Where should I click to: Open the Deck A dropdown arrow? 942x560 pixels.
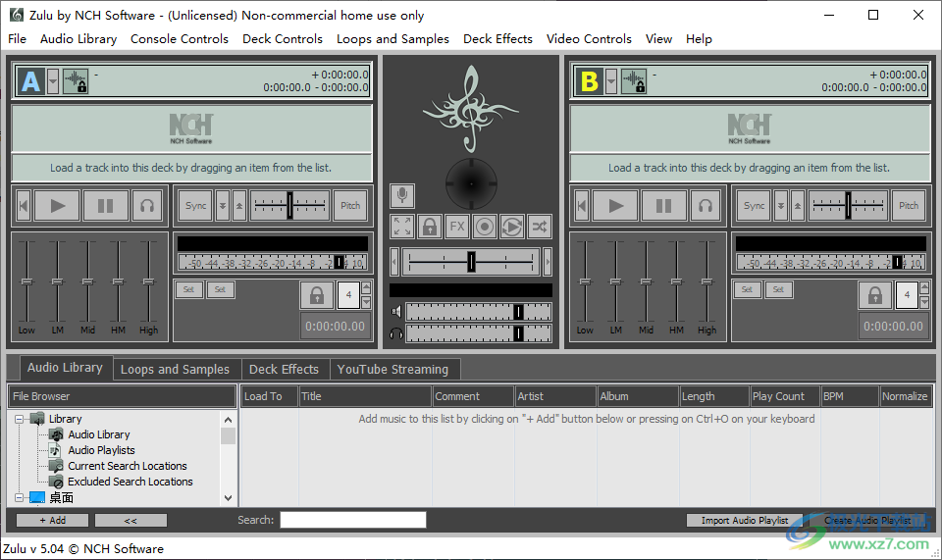53,81
